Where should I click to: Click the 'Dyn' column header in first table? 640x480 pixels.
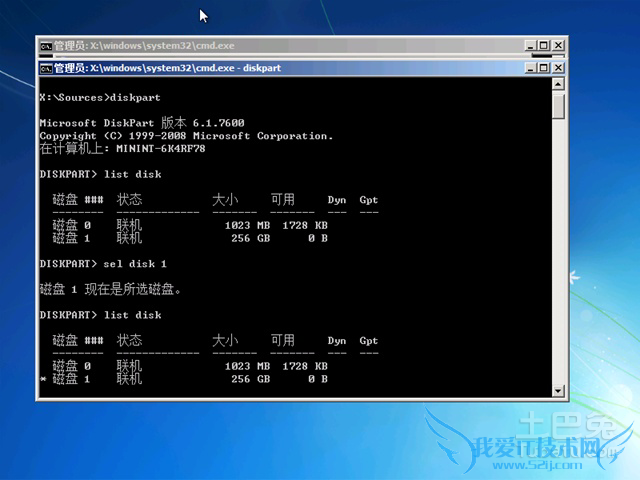pos(337,200)
